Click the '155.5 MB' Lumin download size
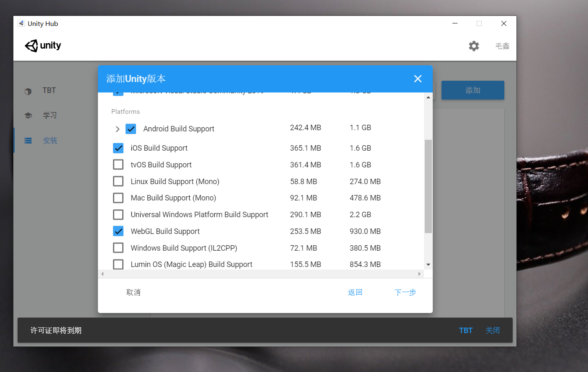The image size is (588, 372). point(306,264)
